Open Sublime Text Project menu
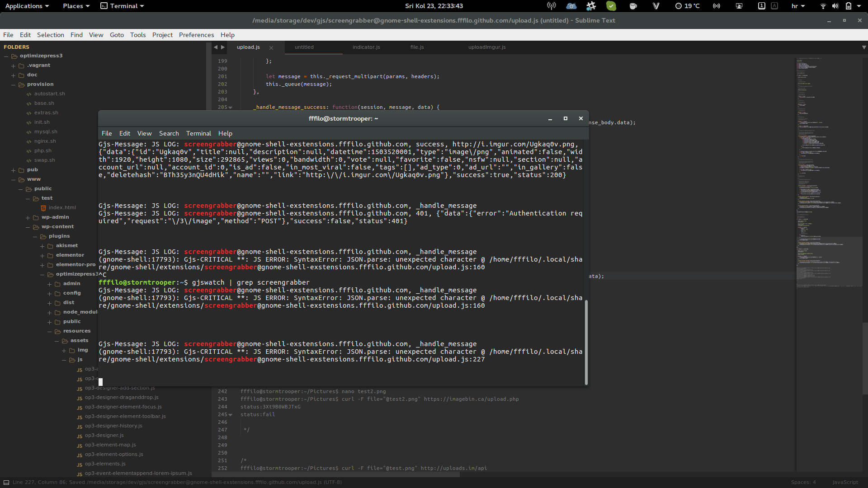Image resolution: width=868 pixels, height=488 pixels. point(162,35)
